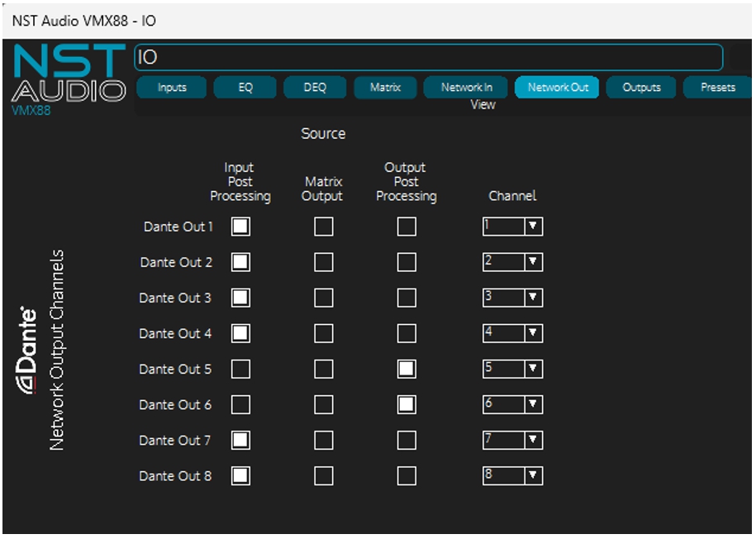This screenshot has width=756, height=539.
Task: Switch to the Inputs tab
Action: pos(171,88)
